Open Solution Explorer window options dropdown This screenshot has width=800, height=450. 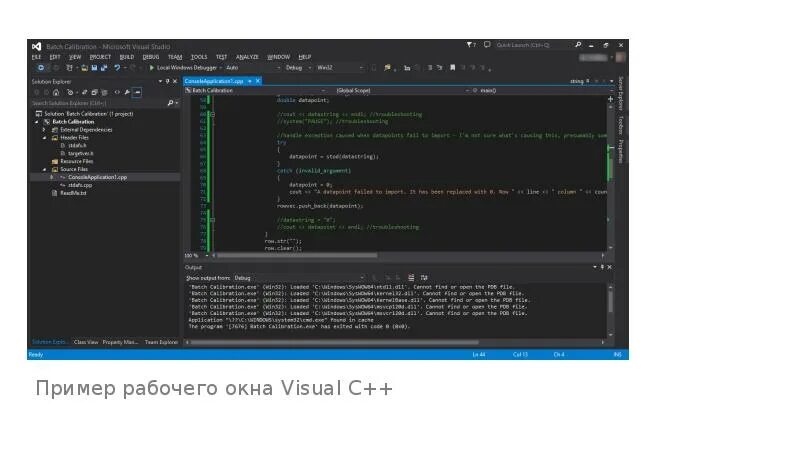pos(160,82)
